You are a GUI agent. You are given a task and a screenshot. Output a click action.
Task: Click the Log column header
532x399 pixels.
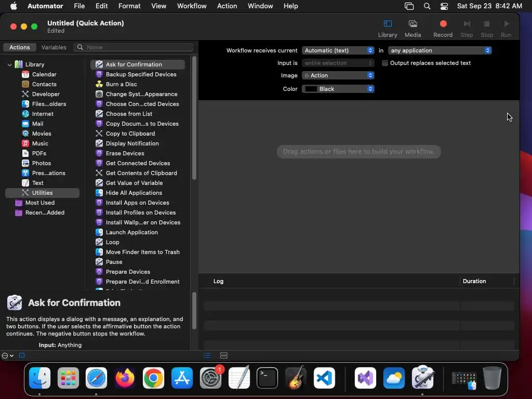click(x=218, y=281)
